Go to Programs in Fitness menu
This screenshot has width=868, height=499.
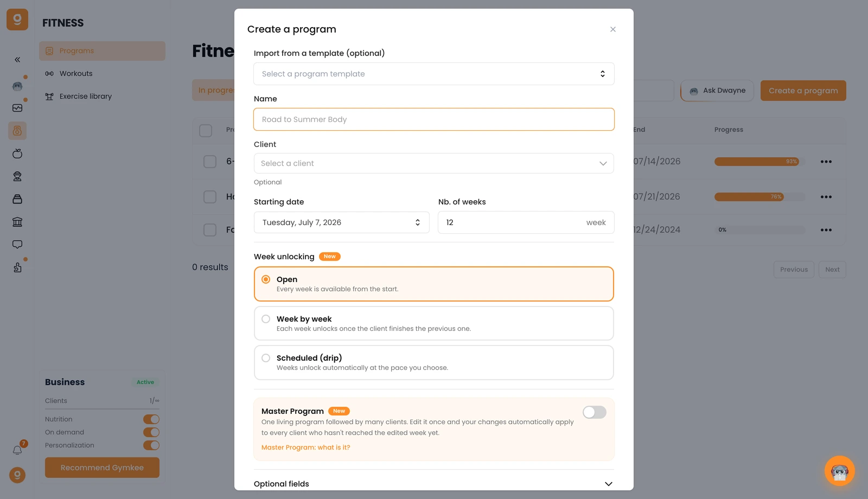pyautogui.click(x=102, y=51)
